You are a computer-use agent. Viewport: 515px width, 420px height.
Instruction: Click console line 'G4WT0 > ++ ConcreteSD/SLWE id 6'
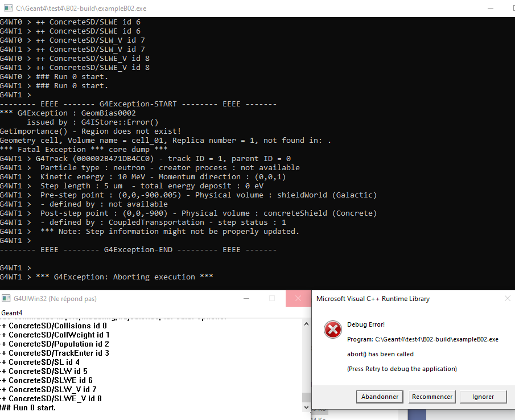click(71, 22)
